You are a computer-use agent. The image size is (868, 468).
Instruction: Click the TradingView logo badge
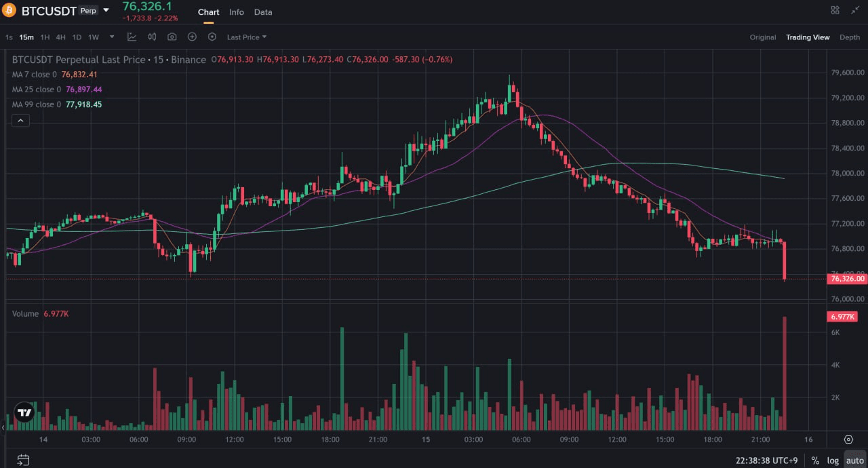pos(24,412)
